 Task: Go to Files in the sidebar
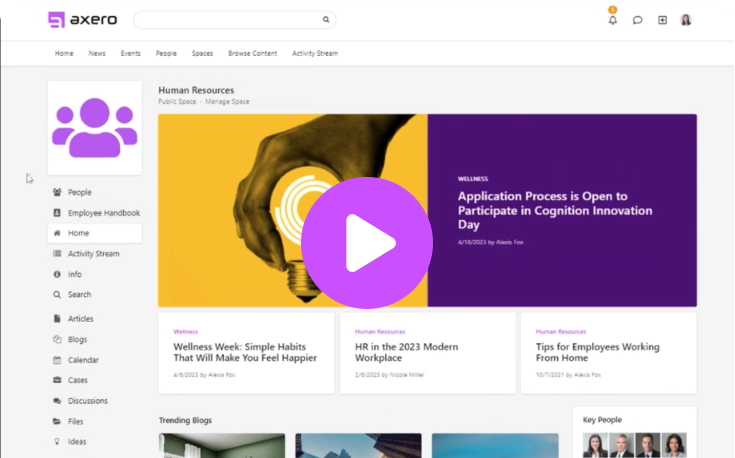[75, 422]
